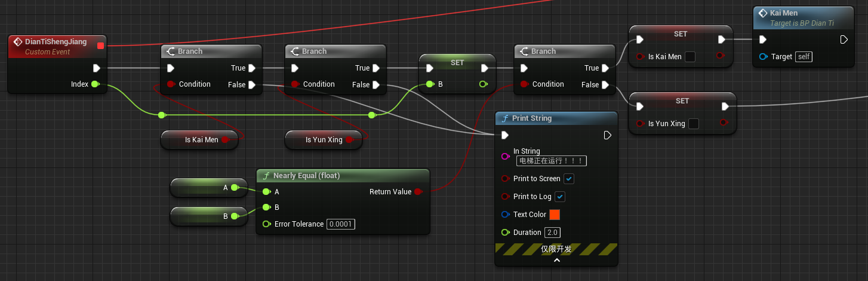Click the Is Yun Xing input pin on SET
Image resolution: width=868 pixels, height=281 pixels.
641,124
